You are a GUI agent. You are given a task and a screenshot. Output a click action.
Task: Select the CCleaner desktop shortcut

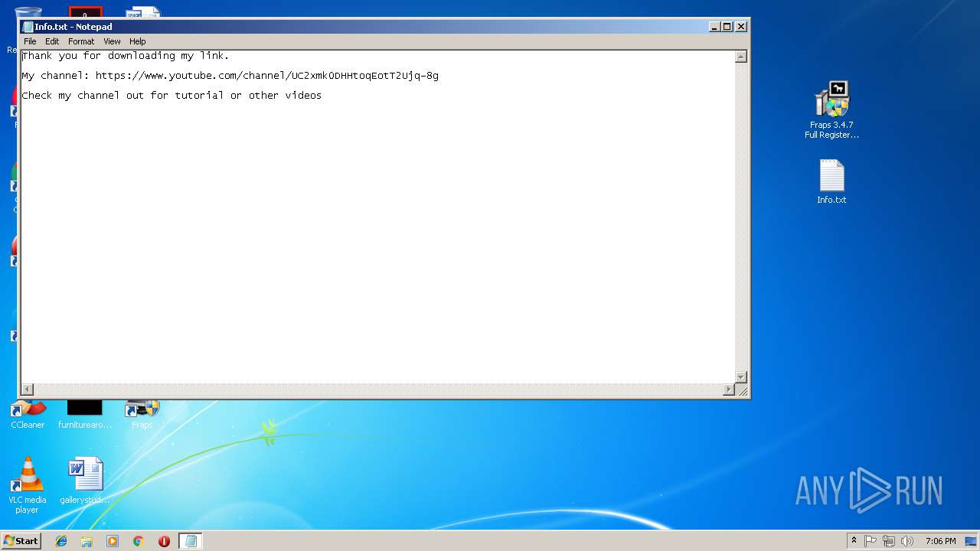coord(28,414)
